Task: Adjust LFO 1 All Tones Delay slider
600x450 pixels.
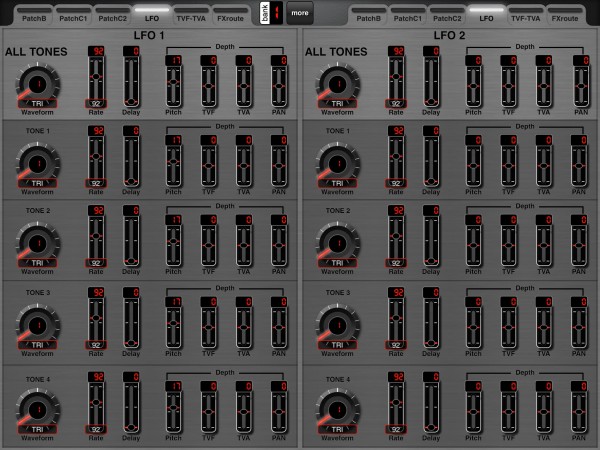Action: point(131,81)
